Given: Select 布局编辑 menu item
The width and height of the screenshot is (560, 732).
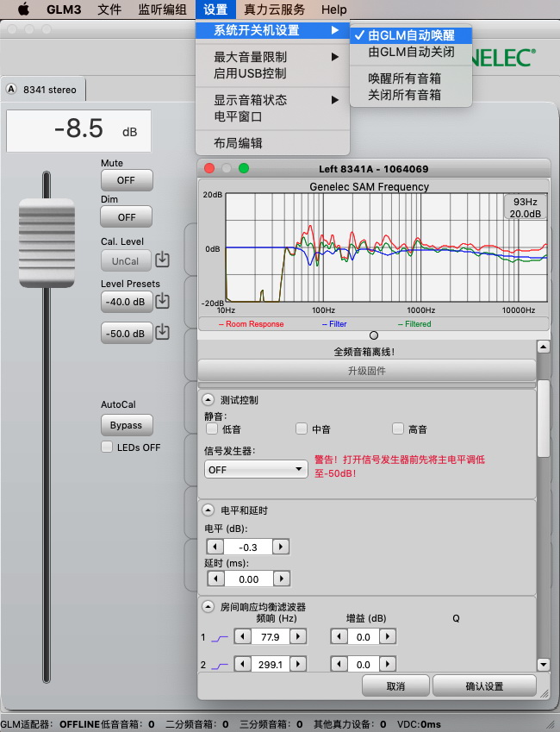Looking at the screenshot, I should click(x=272, y=143).
